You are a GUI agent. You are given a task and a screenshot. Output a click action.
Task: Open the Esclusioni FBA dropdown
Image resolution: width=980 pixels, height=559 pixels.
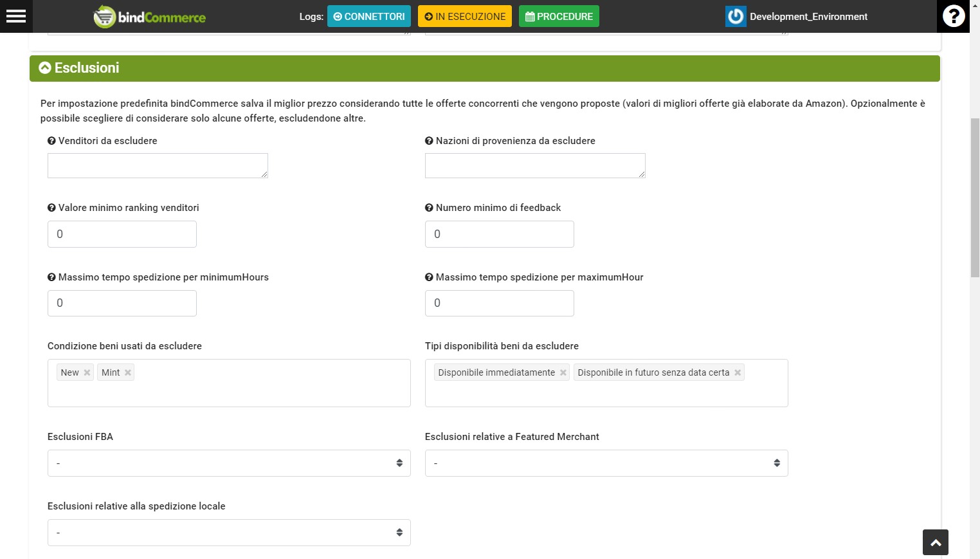[228, 463]
